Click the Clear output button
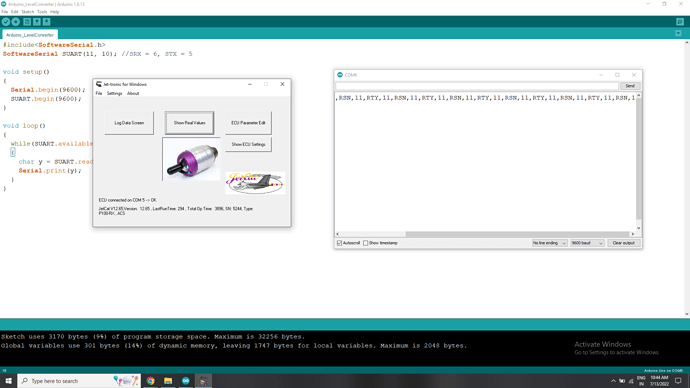This screenshot has width=690, height=388. [x=624, y=243]
